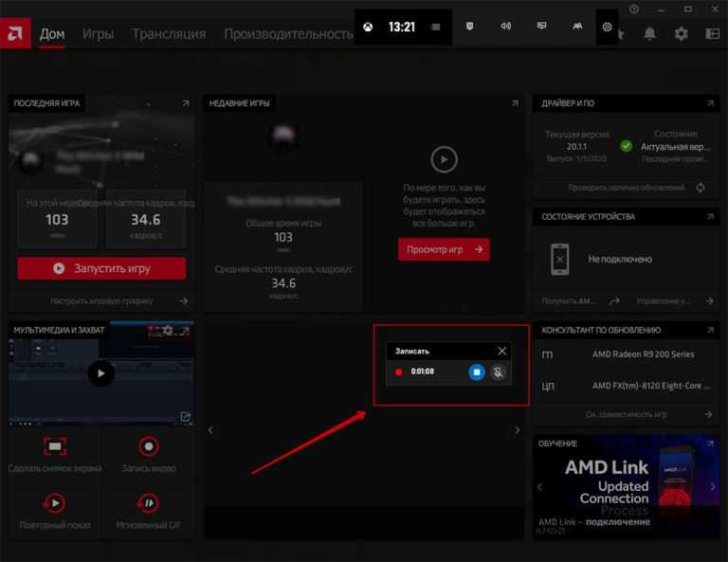Play the media capture video thumbnail
This screenshot has width=728, height=562.
100,373
